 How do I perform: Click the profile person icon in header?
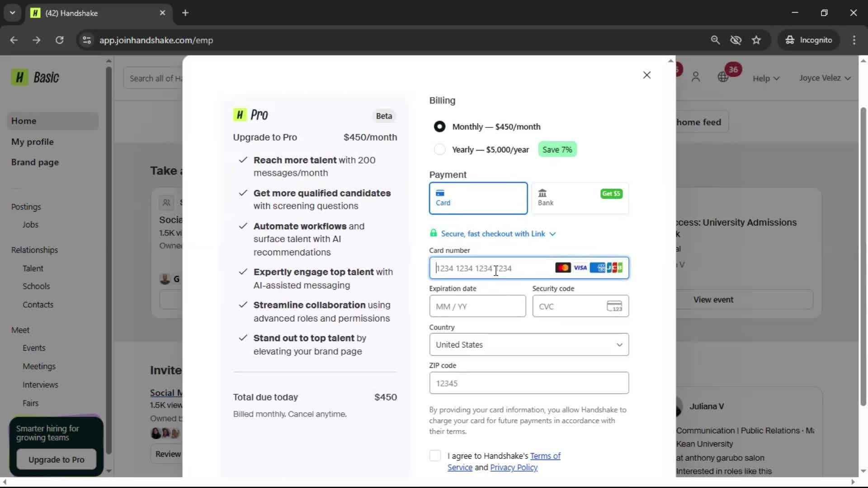(x=696, y=77)
